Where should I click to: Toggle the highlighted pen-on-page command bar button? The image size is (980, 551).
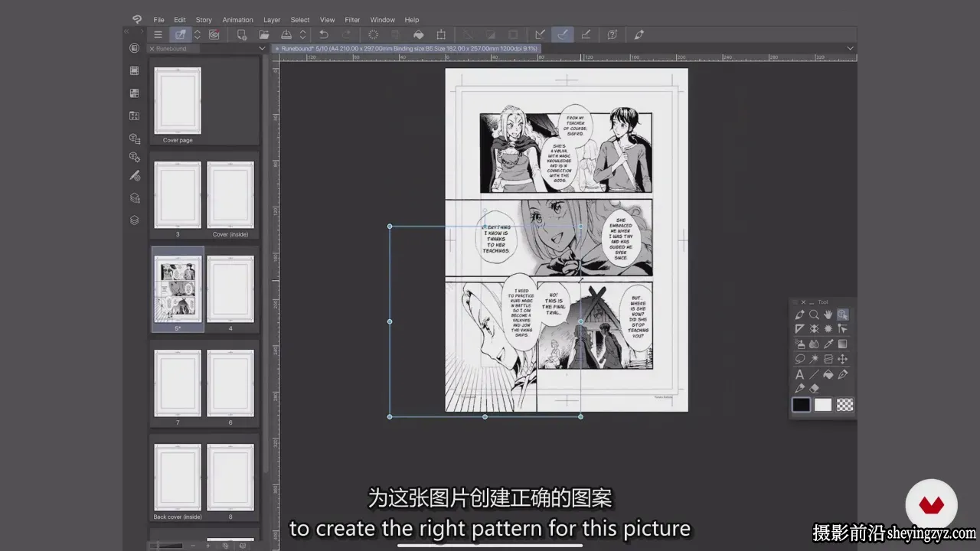click(180, 34)
